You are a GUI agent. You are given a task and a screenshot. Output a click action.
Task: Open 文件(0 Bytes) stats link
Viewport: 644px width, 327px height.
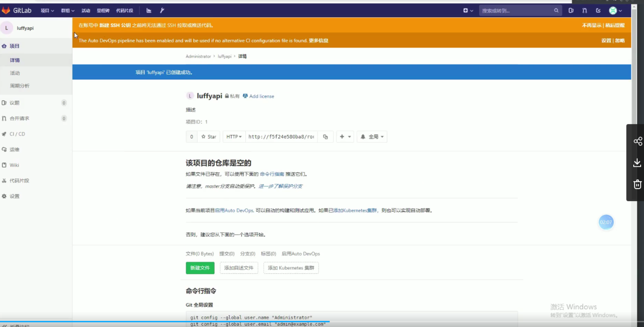point(200,254)
